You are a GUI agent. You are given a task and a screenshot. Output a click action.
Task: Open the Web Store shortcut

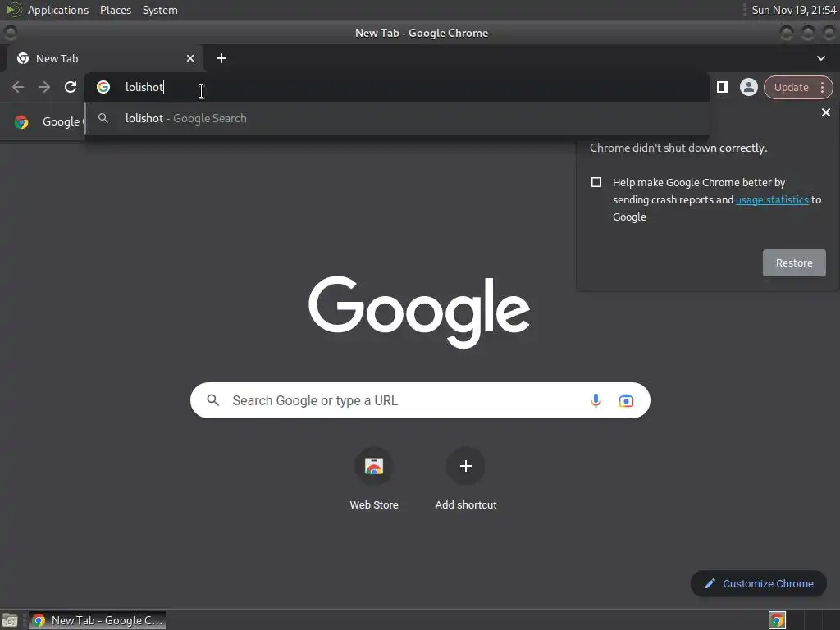(374, 479)
